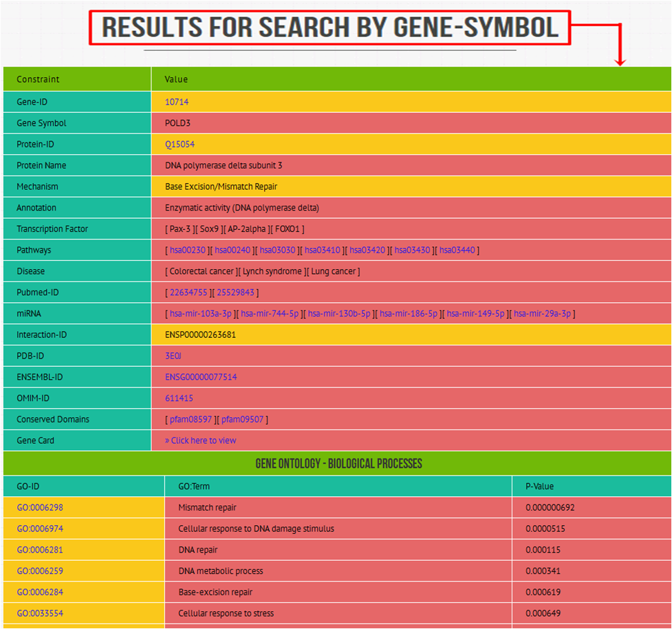The width and height of the screenshot is (672, 629).
Task: Open GO:0006281 DNA repair link
Action: pos(40,550)
